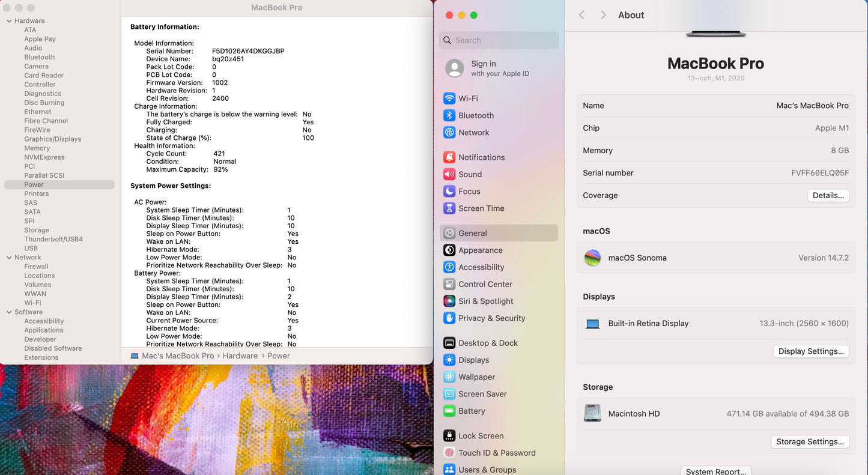Click the Lock Screen icon

(449, 435)
